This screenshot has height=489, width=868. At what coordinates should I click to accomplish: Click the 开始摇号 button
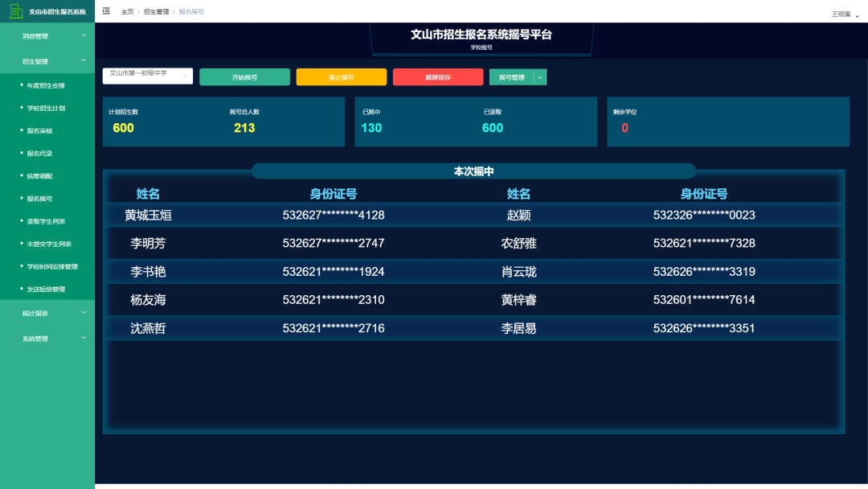(245, 76)
